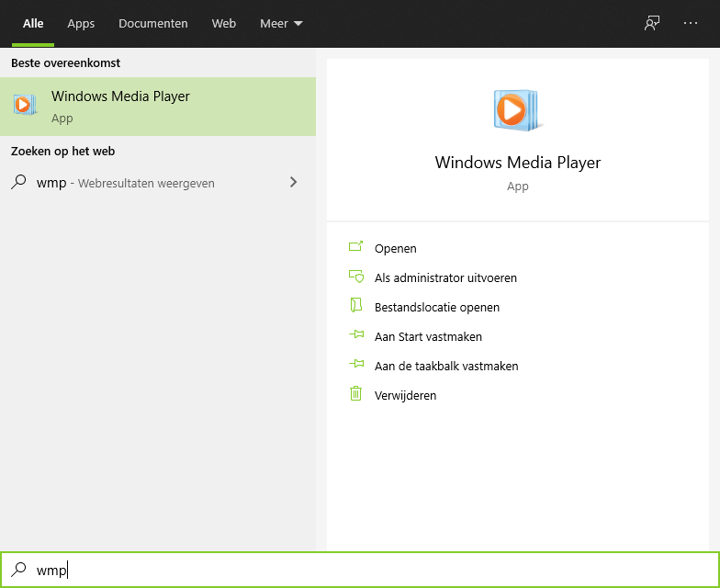
Task: Open wmp Webresultaten weergeven entry
Action: click(158, 182)
